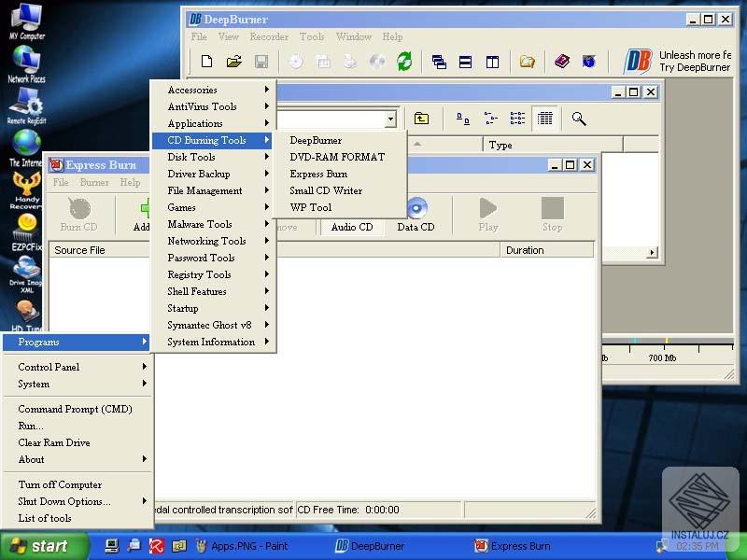Select Express Burn in the taskbar
The height and width of the screenshot is (560, 747).
point(513,546)
